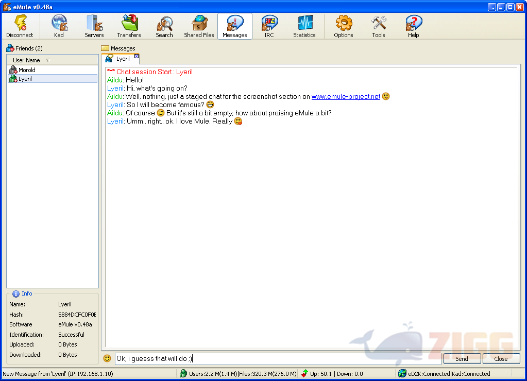Open the Help toolbar icon

coord(413,26)
